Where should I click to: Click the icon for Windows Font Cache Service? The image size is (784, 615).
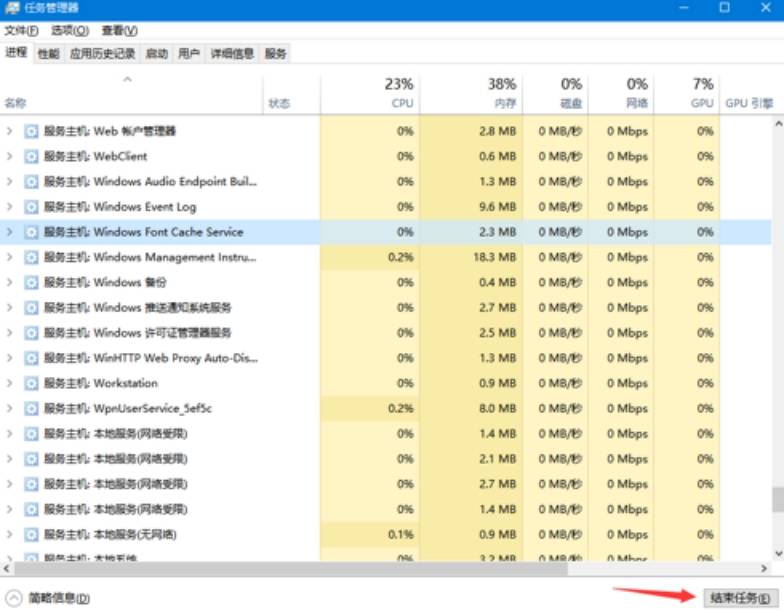tap(31, 232)
